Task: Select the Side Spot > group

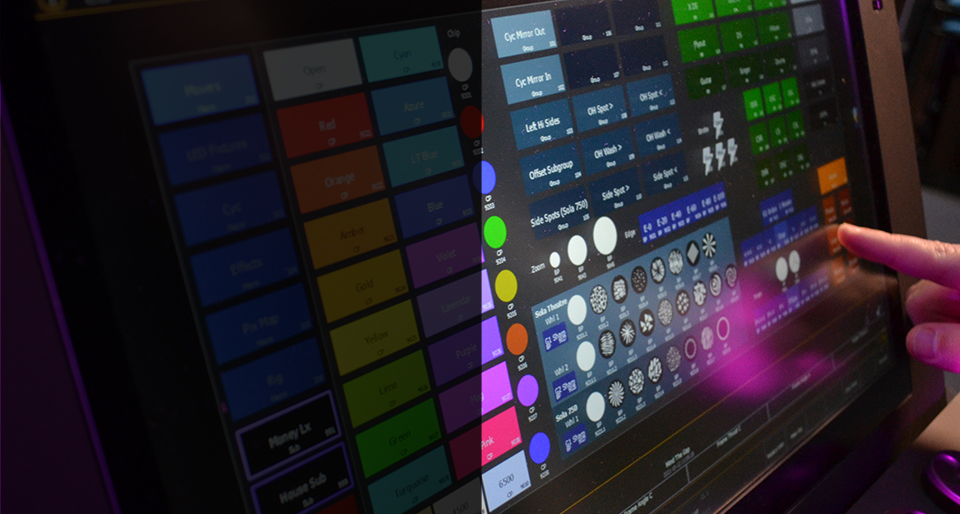Action: [617, 194]
